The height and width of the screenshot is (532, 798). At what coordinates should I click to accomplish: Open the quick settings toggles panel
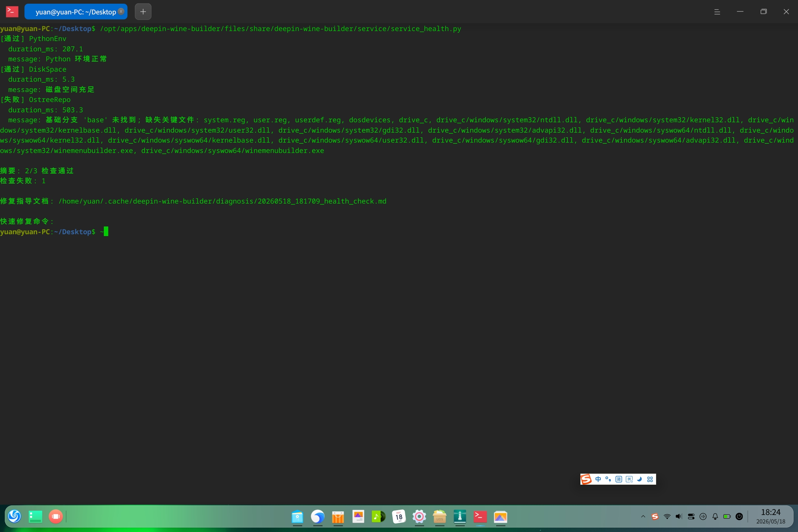pyautogui.click(x=691, y=516)
